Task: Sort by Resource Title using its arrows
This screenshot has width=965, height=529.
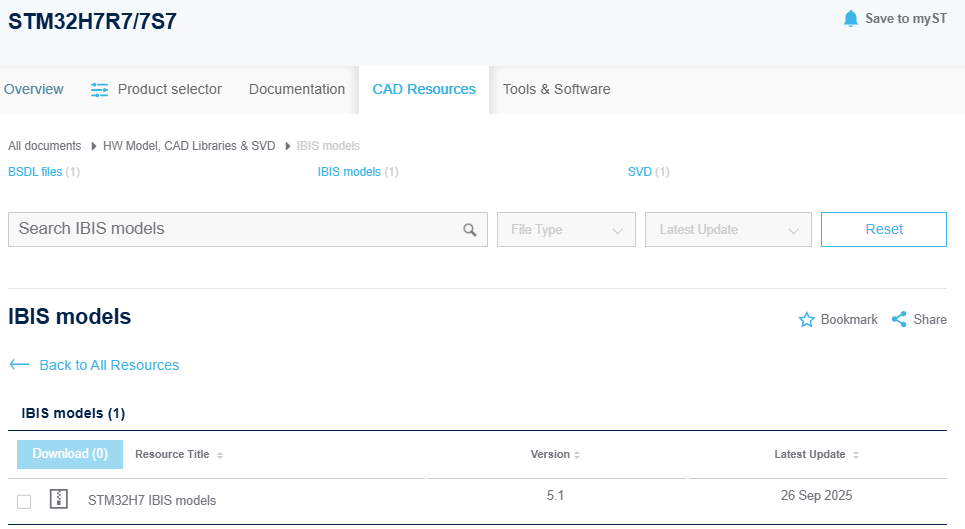Action: (x=220, y=455)
